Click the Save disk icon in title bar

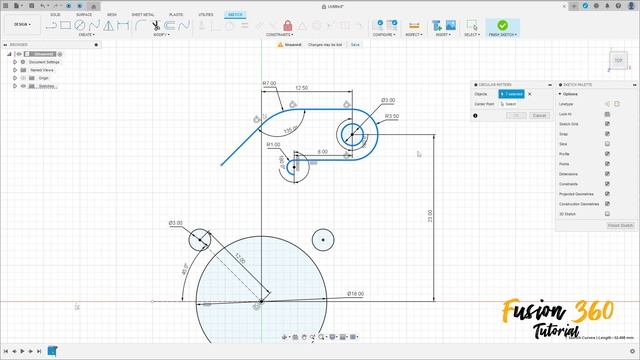(x=31, y=6)
